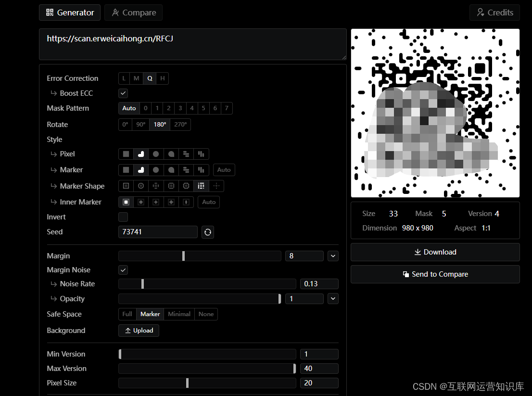Select horizontal rows Marker style icon
Screen dimensions: 532x396
[x=186, y=170]
